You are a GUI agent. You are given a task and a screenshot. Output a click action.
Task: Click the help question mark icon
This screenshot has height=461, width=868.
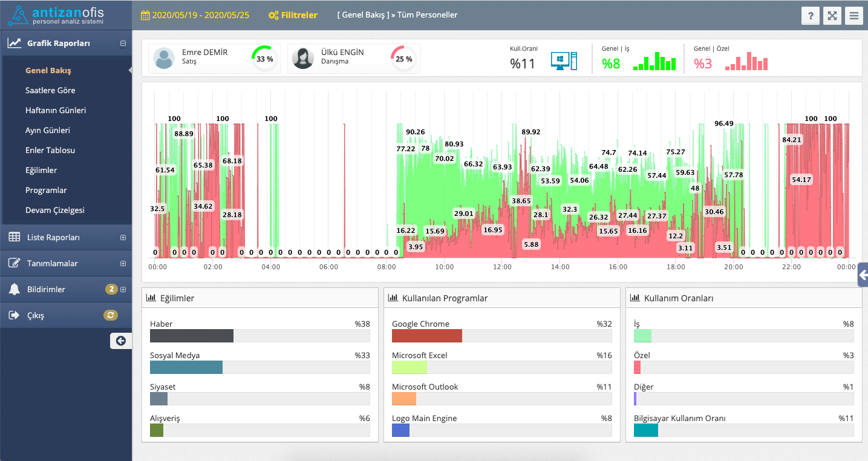pos(811,16)
